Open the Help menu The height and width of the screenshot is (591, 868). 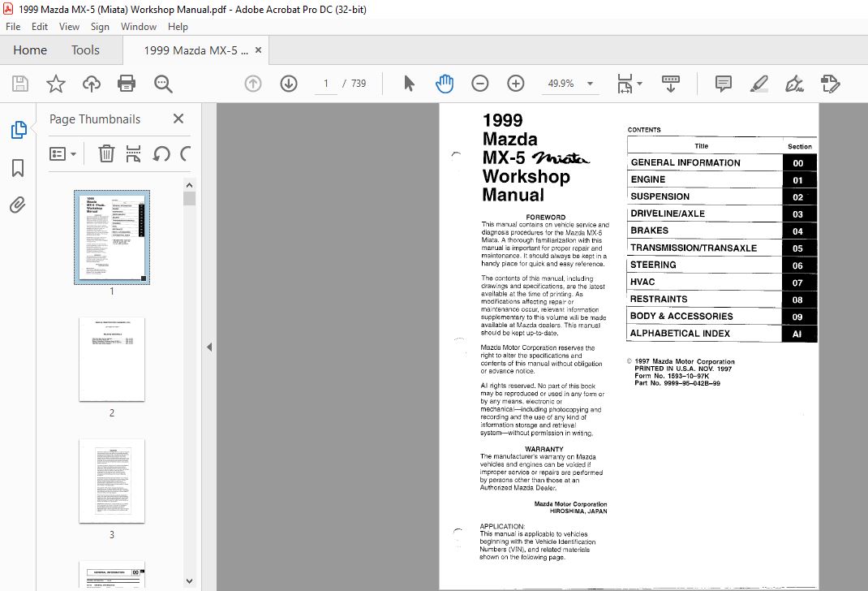pyautogui.click(x=178, y=27)
